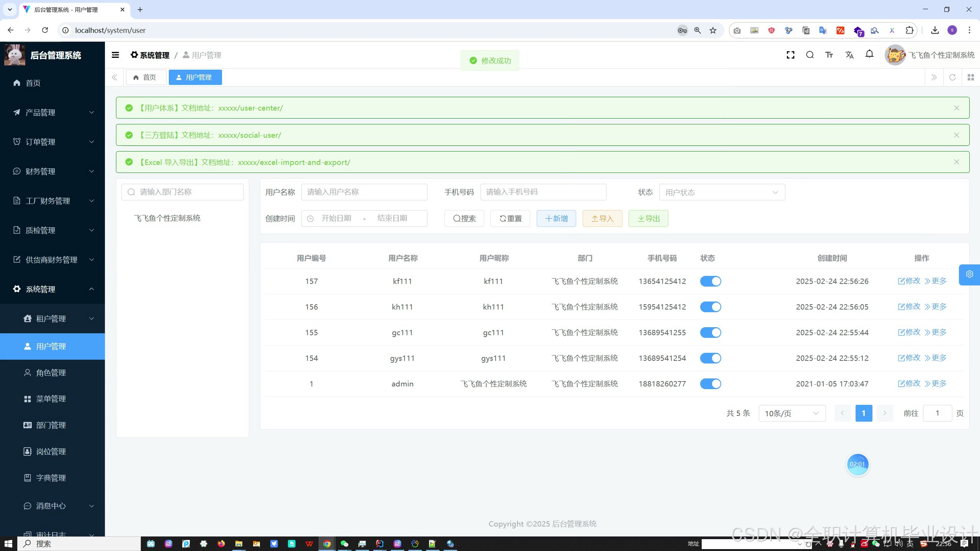
Task: Click the refresh icon in tab bar
Action: click(x=952, y=77)
